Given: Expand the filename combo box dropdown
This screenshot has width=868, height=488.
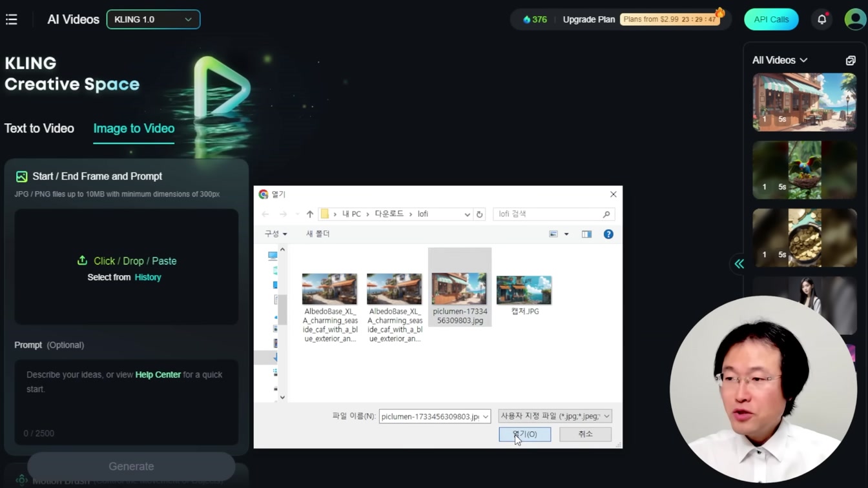Looking at the screenshot, I should point(486,416).
